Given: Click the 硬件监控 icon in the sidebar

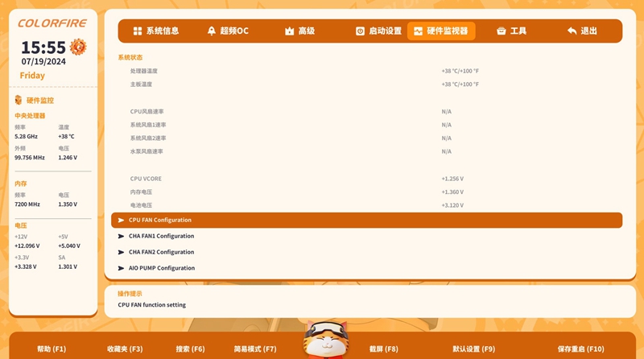Looking at the screenshot, I should point(19,100).
